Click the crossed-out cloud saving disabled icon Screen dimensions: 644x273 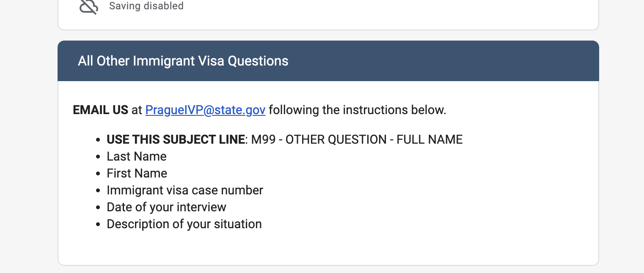point(89,6)
